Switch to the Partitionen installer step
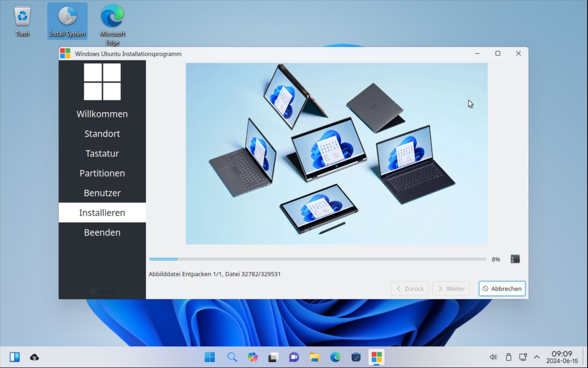Screen dimensions: 588x368 [x=102, y=173]
